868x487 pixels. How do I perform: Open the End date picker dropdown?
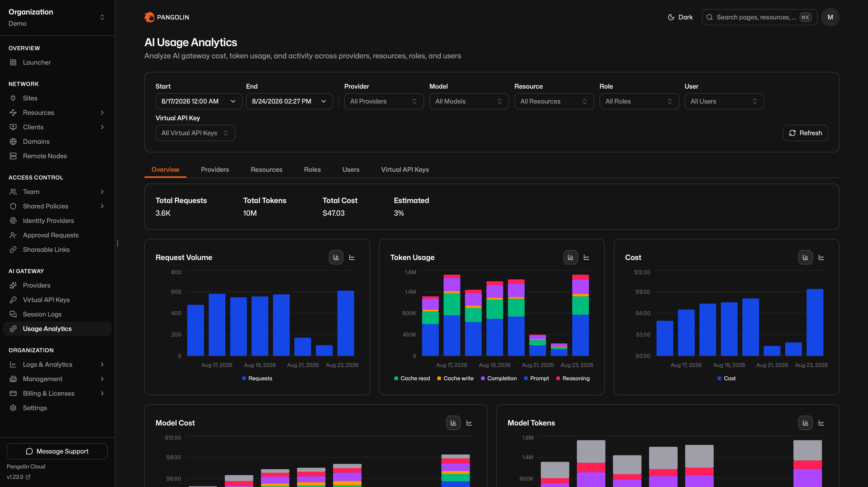pos(289,101)
